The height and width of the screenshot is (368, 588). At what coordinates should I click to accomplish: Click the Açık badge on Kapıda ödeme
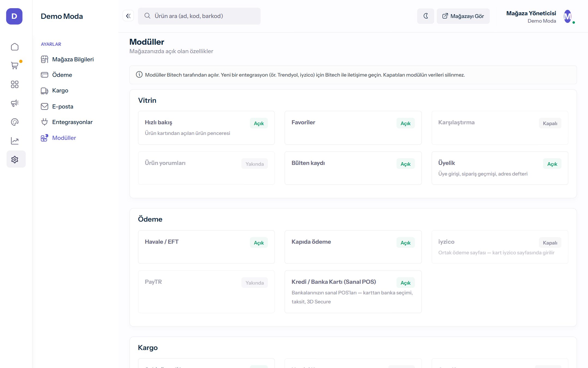(x=406, y=243)
